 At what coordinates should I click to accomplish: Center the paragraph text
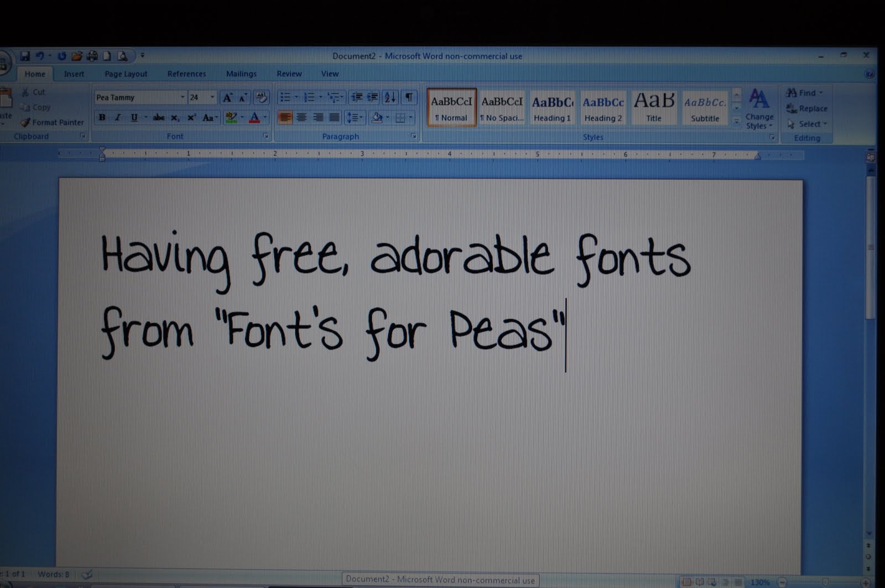click(x=301, y=117)
